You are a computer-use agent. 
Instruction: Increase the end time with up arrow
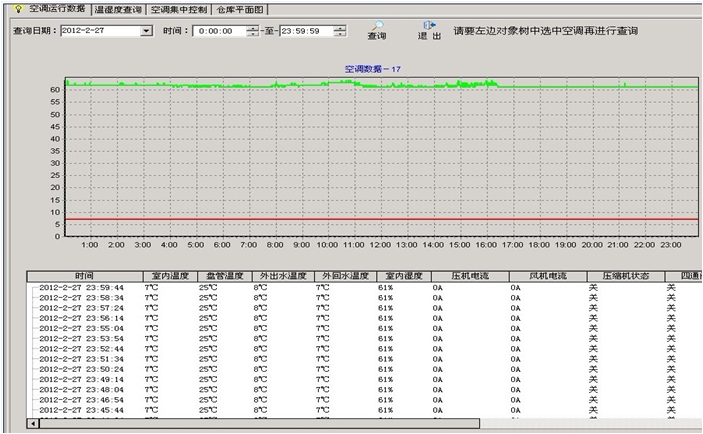pos(340,28)
